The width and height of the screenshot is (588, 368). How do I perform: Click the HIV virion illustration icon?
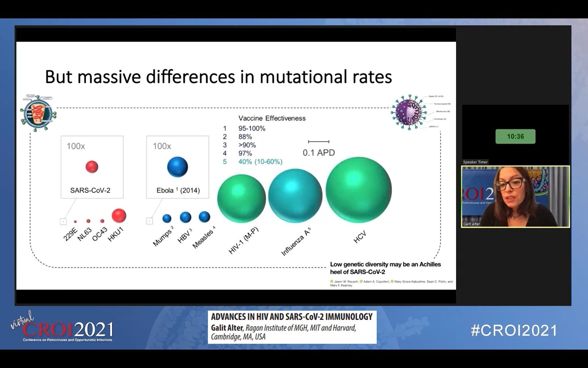pyautogui.click(x=38, y=113)
